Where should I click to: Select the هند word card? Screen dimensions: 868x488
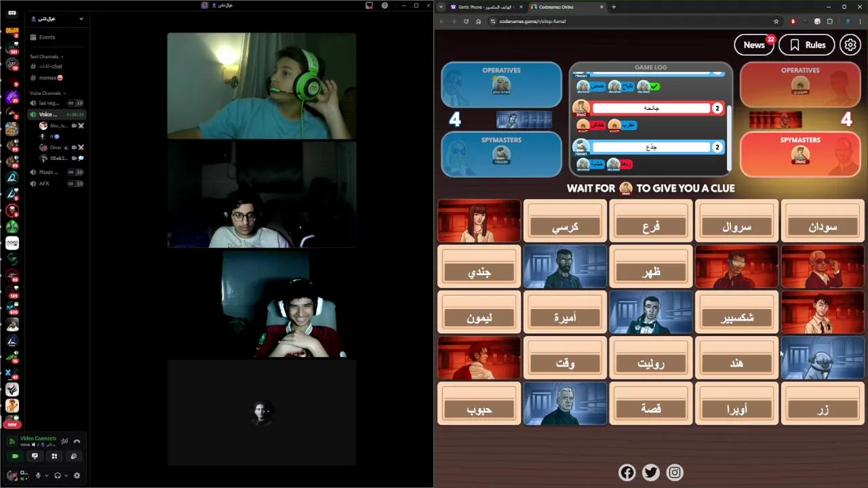736,357
